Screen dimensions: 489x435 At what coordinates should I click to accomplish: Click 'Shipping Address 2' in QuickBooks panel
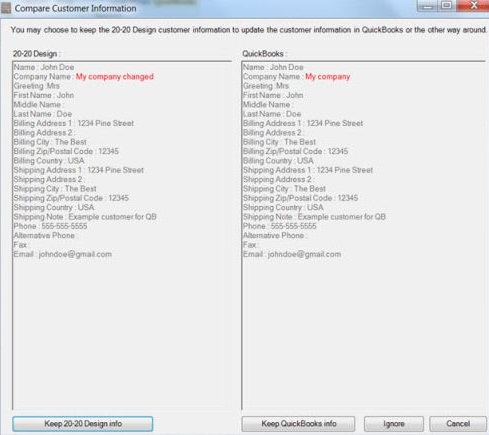coord(278,179)
